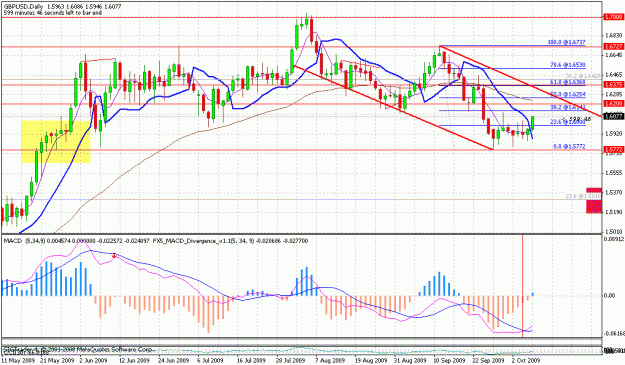Select the yellow highlighted rectangle on the chart
Viewport: 625px width, 365px height.
[x=56, y=142]
